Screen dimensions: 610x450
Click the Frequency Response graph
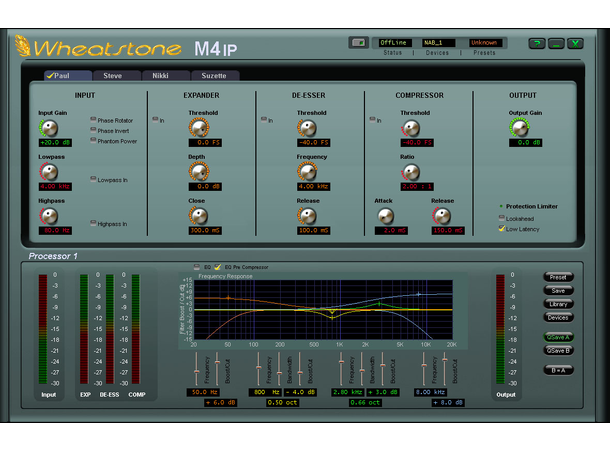[323, 310]
